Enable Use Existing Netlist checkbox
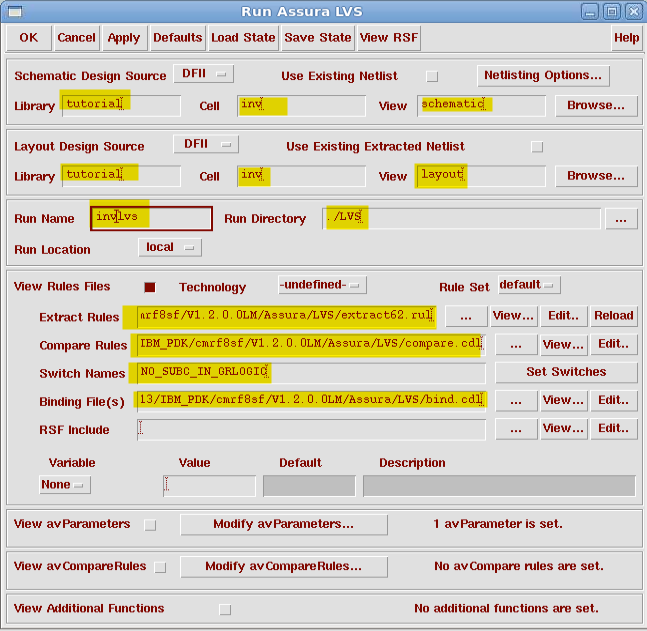The image size is (647, 631). (432, 76)
